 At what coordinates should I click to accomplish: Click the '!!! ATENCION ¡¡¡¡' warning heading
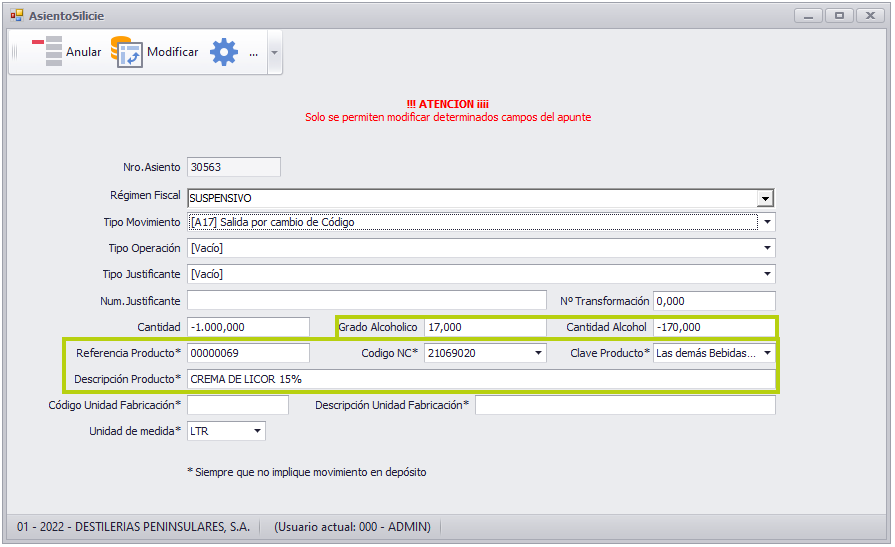point(448,104)
